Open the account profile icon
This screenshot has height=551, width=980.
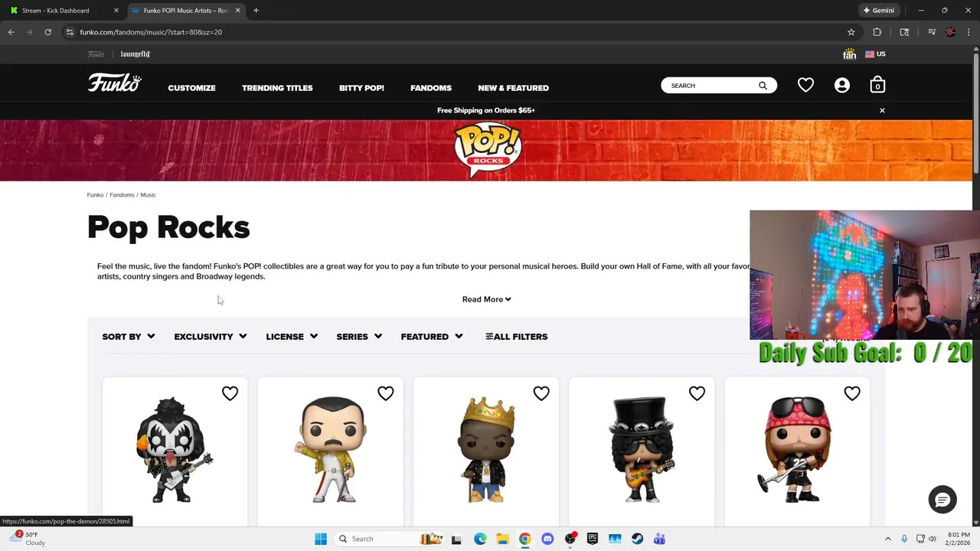(842, 85)
